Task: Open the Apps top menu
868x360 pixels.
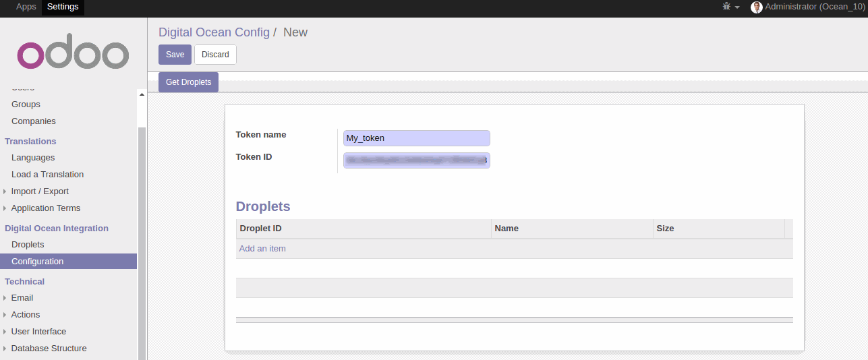Action: click(x=26, y=7)
